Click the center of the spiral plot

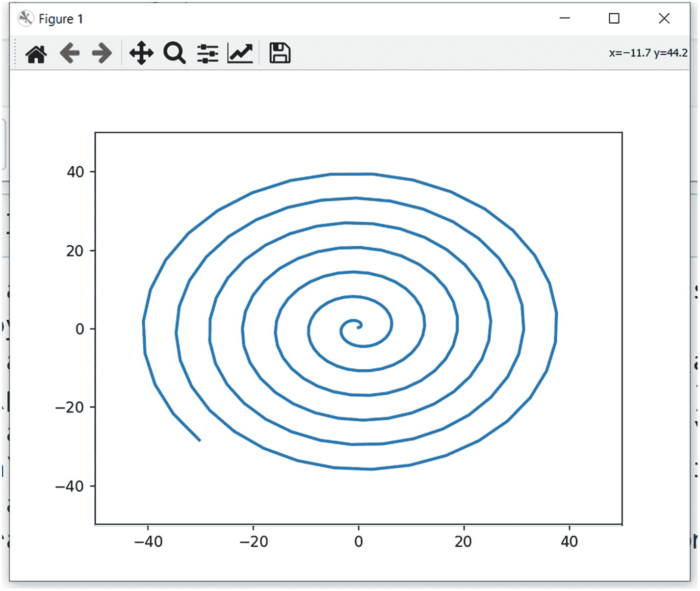(x=359, y=327)
